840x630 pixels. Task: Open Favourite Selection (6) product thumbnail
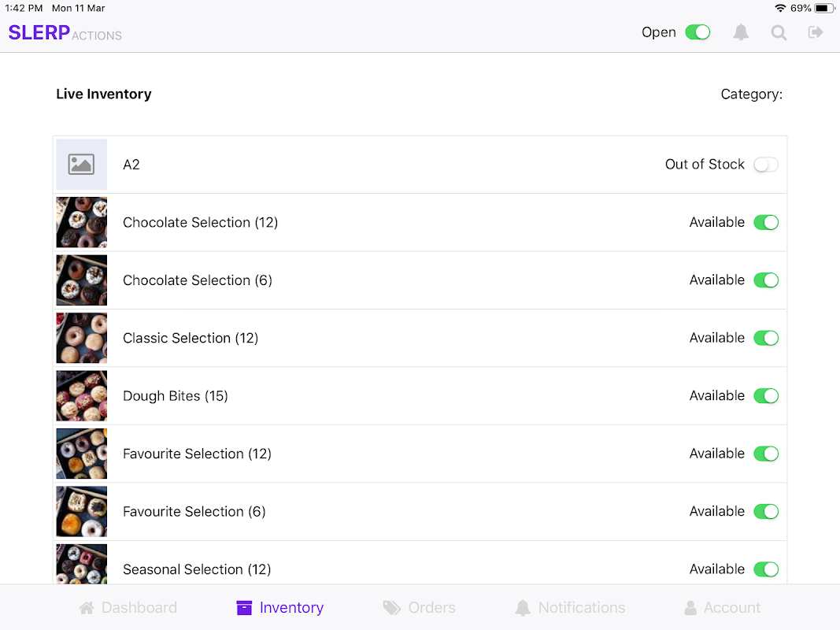click(82, 511)
